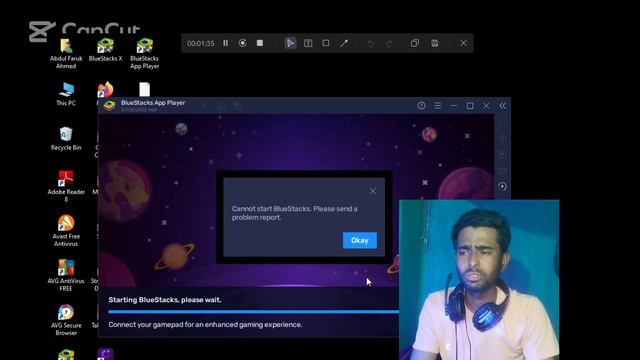
Task: Click the 'Connect your gamepad' tip text
Action: point(205,324)
